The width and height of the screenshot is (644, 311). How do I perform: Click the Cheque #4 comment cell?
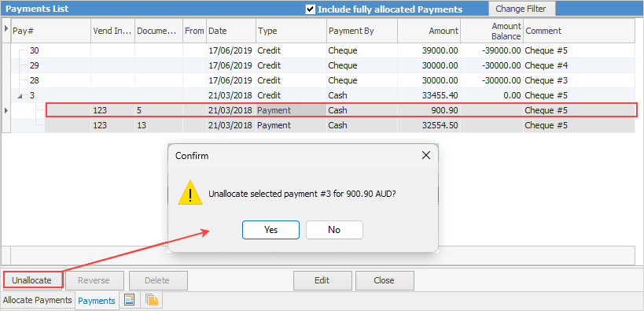(579, 66)
